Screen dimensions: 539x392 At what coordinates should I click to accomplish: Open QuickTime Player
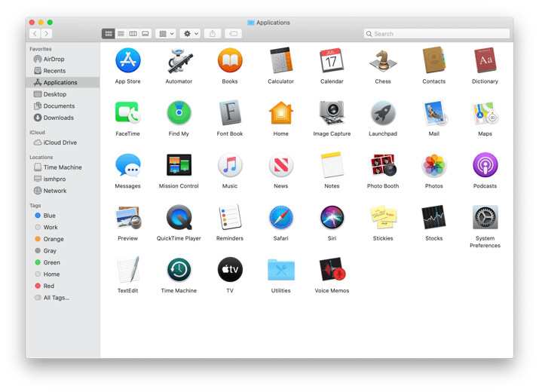coord(179,217)
